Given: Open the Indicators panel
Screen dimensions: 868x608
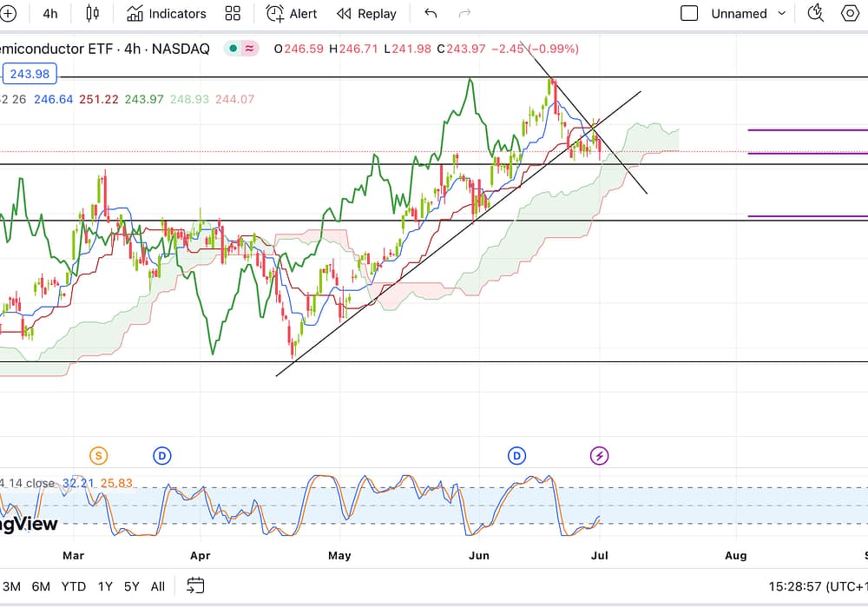Looking at the screenshot, I should pos(167,13).
